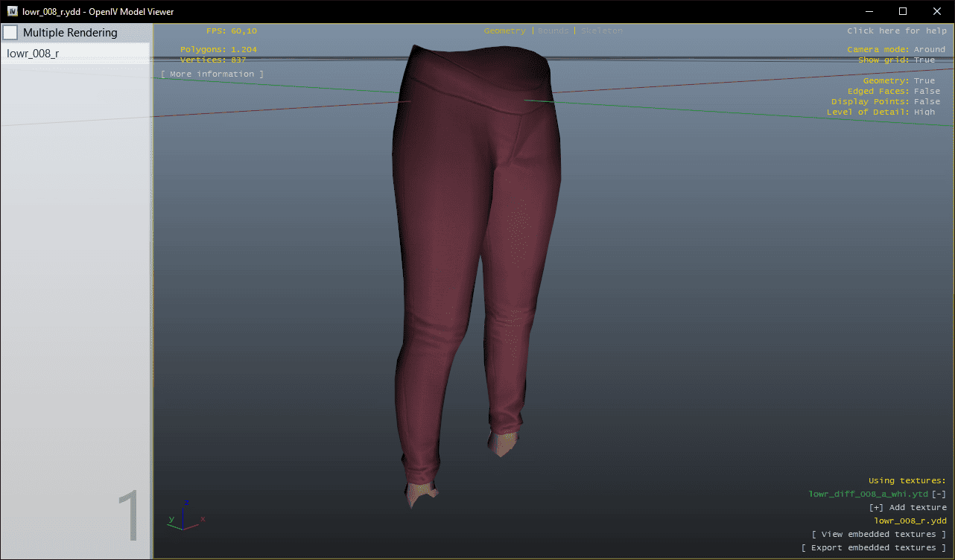Enable Edged Faces option

(927, 91)
